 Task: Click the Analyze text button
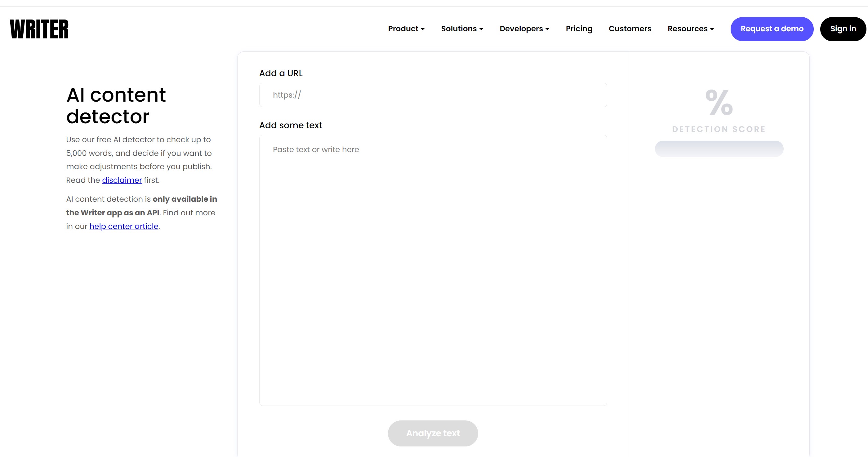click(x=433, y=433)
